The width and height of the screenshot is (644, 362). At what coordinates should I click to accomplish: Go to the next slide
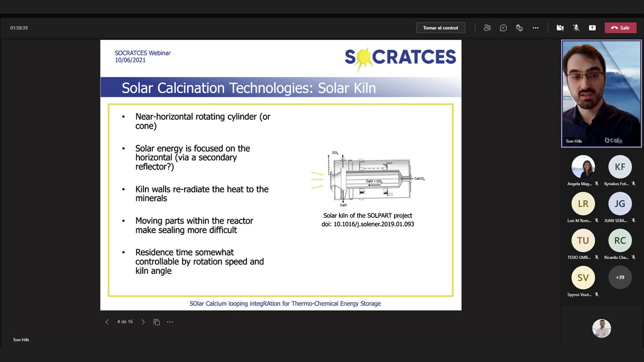(x=143, y=322)
